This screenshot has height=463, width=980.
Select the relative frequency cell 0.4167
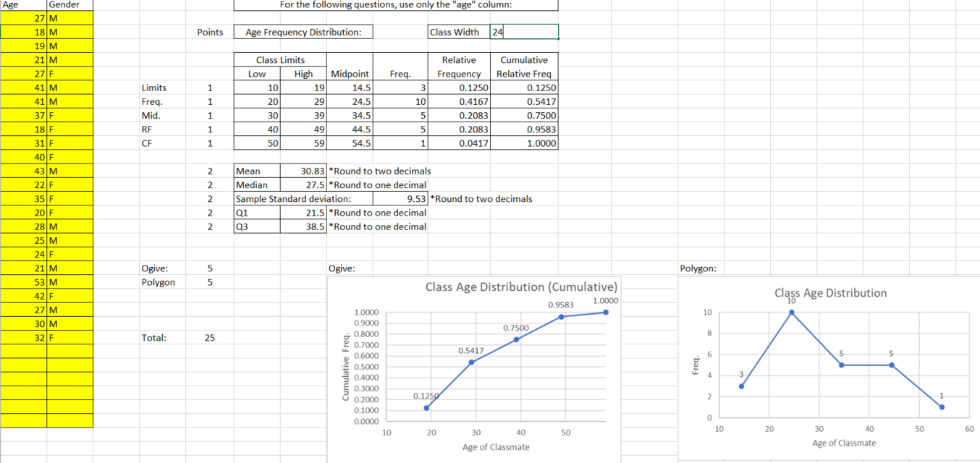coord(459,101)
